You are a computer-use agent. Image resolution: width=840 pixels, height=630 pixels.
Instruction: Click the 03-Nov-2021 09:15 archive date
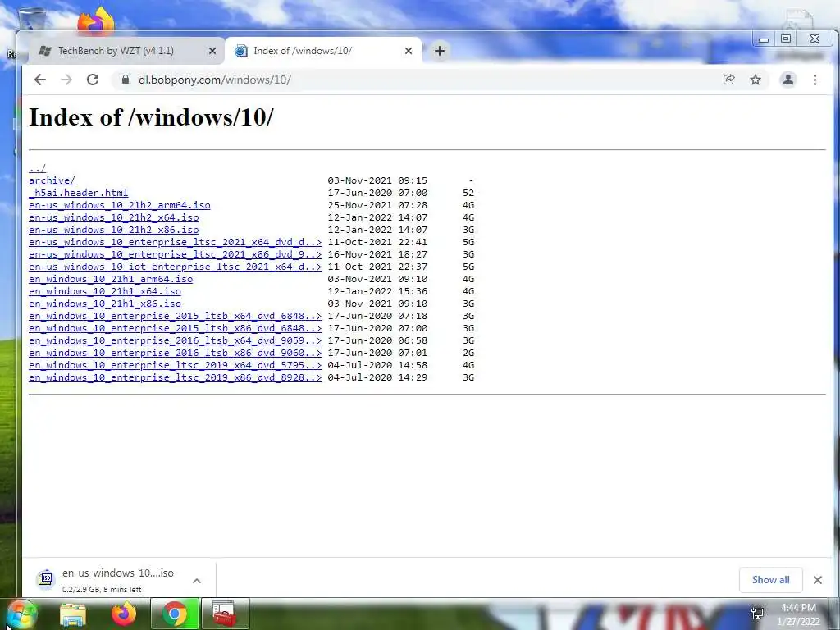click(x=377, y=180)
